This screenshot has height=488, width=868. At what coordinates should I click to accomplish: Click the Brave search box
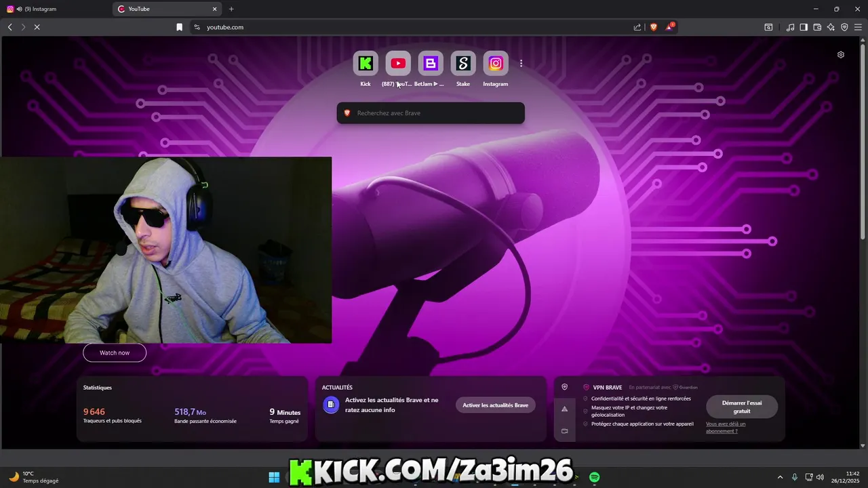[x=431, y=113]
